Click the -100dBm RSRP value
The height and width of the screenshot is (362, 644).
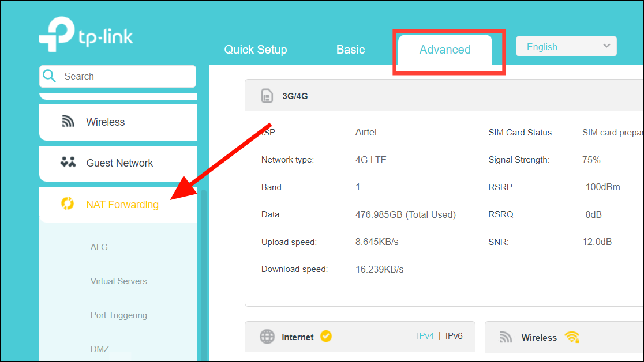[601, 187]
